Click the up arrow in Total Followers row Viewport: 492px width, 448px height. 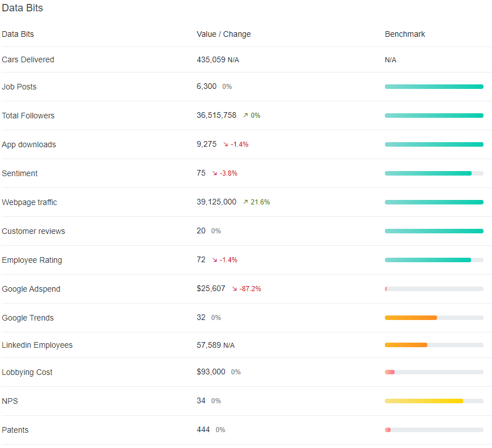[245, 116]
